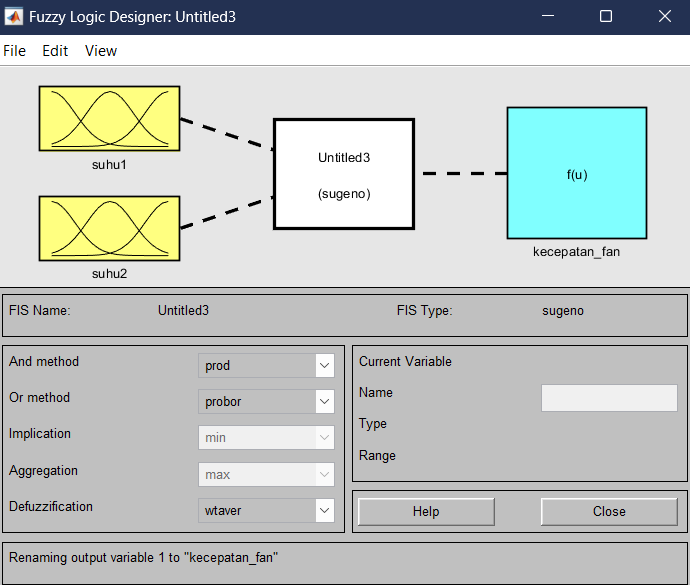
Task: Click the MATLAB logo in title bar
Action: [14, 17]
